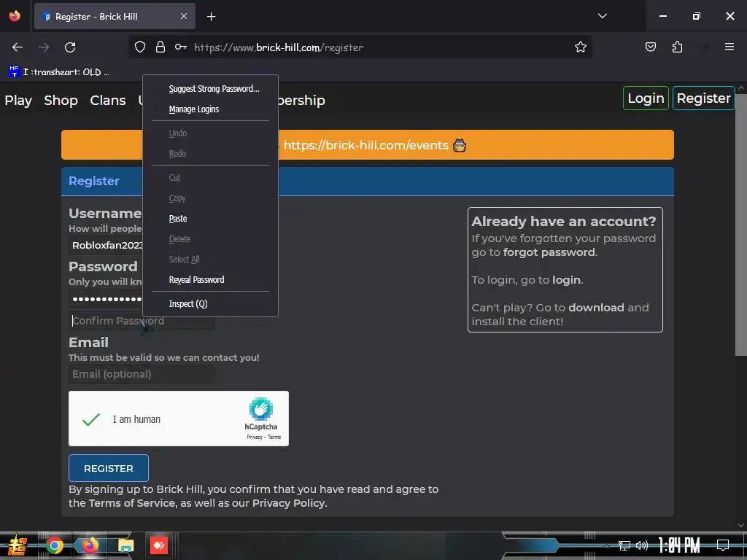
Task: Expand the hidden tray icons chevron
Action: [606, 545]
